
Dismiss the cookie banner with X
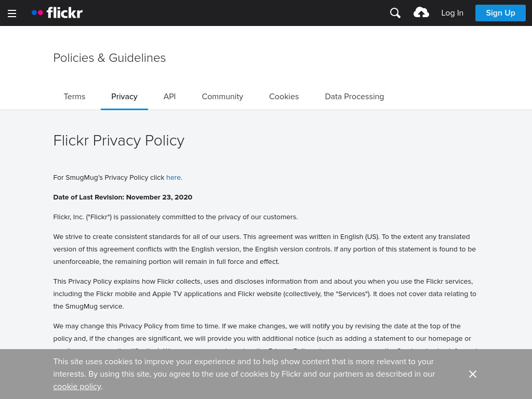click(473, 374)
